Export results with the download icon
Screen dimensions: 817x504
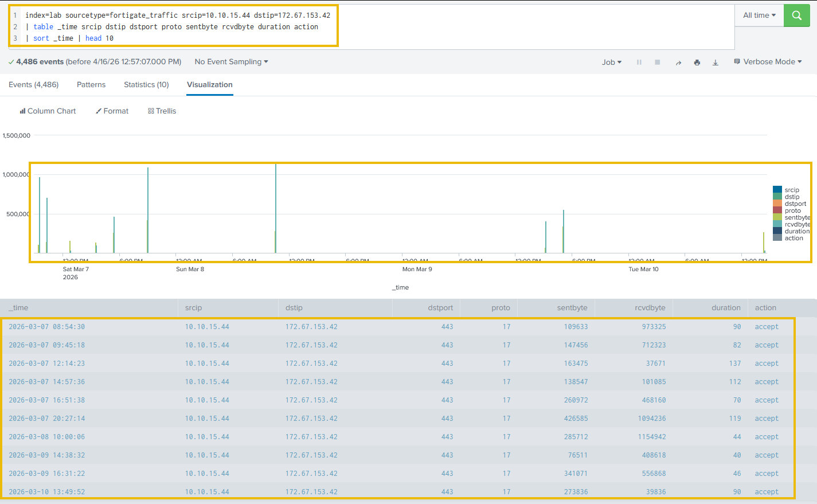[716, 62]
